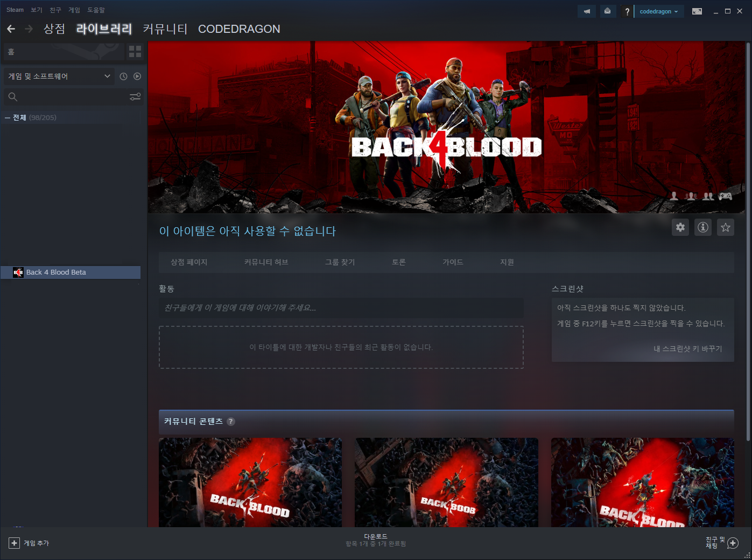Image resolution: width=752 pixels, height=560 pixels.
Task: Toggle the ready-to-play filter icon
Action: click(x=137, y=76)
